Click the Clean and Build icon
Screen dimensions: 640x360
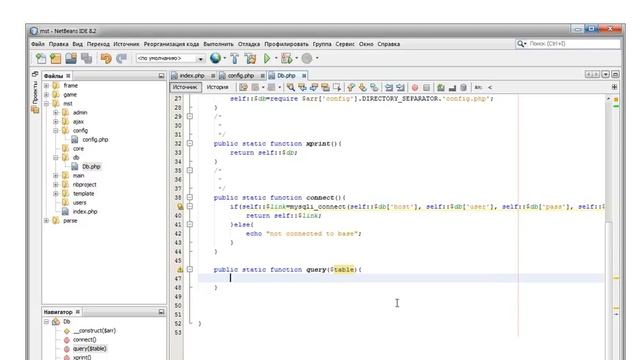250,59
